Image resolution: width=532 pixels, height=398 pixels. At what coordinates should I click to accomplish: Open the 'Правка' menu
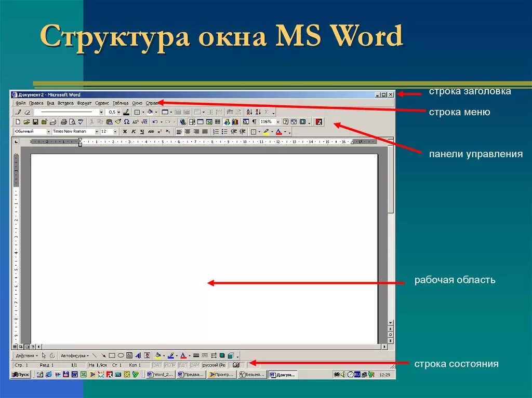tap(36, 103)
